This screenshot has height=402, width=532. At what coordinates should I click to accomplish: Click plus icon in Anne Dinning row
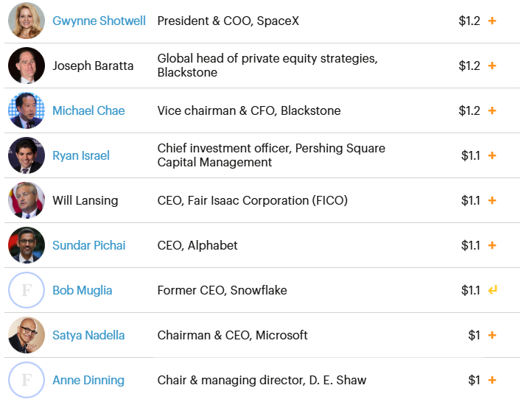[492, 380]
